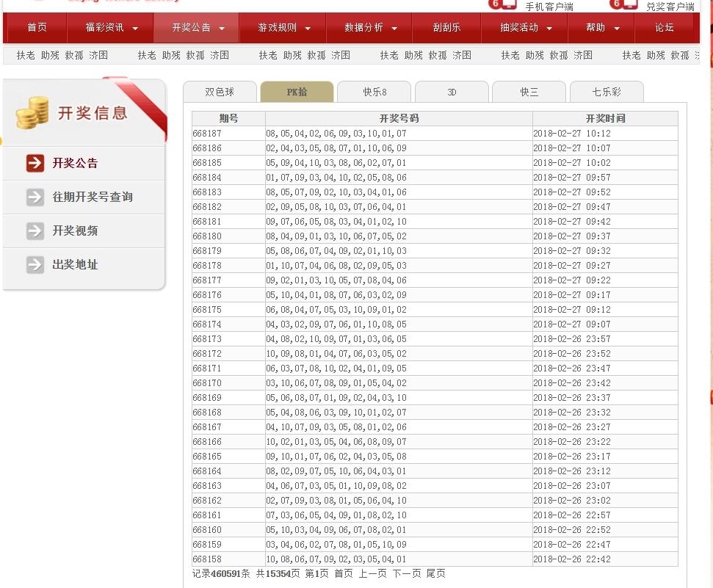Click the time 2018-02-27 09:57
The height and width of the screenshot is (588, 713).
point(572,178)
